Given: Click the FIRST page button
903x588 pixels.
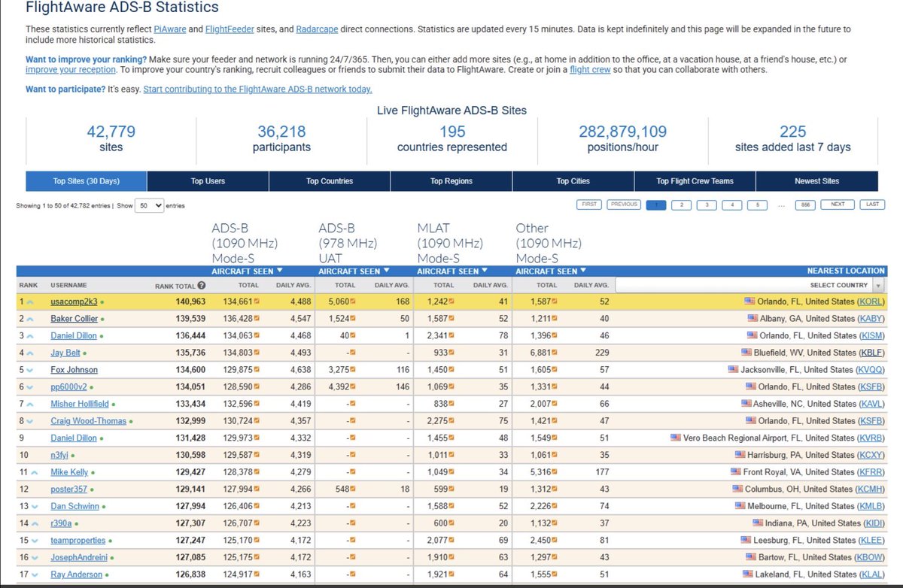Looking at the screenshot, I should [590, 205].
